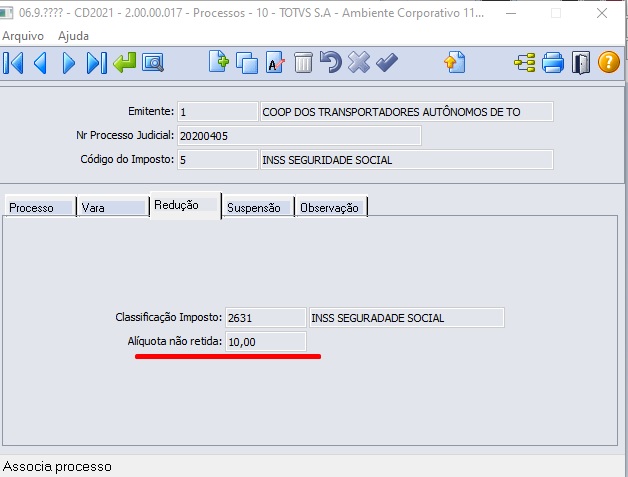Go to the previous record

[40, 63]
